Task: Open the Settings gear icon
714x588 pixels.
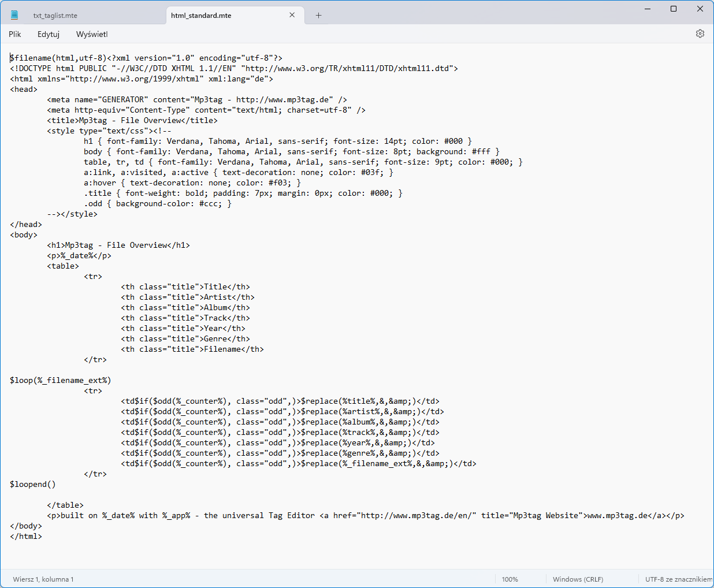Action: click(x=700, y=34)
